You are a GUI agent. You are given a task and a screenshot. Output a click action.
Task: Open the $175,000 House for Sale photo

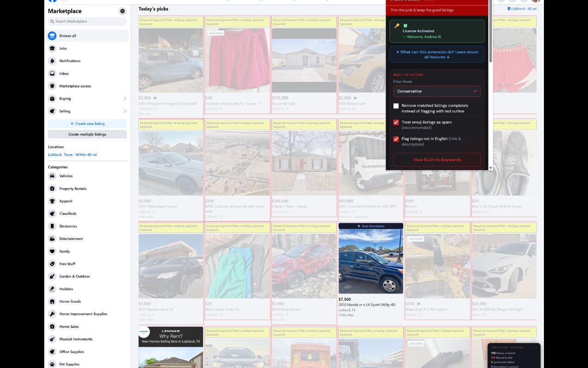tap(304, 60)
